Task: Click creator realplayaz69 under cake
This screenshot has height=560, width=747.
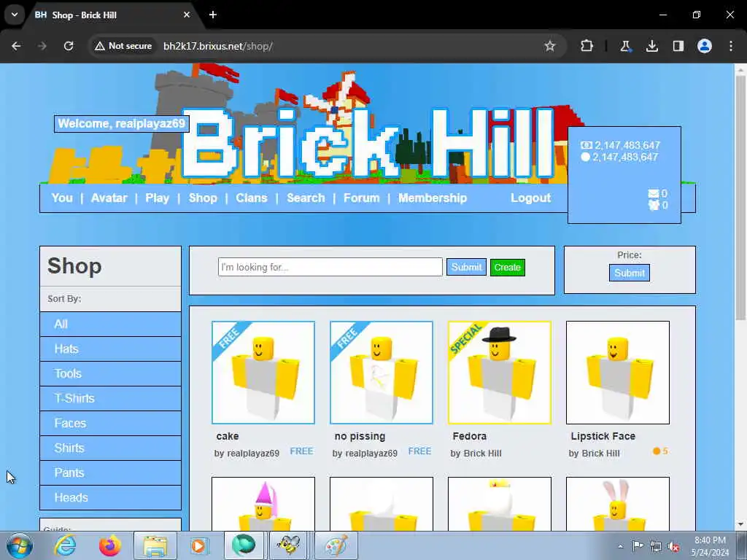Action: [x=253, y=454]
